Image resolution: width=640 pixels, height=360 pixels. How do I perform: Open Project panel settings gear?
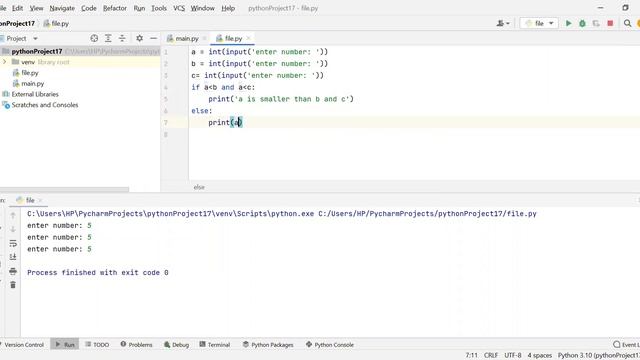point(140,38)
